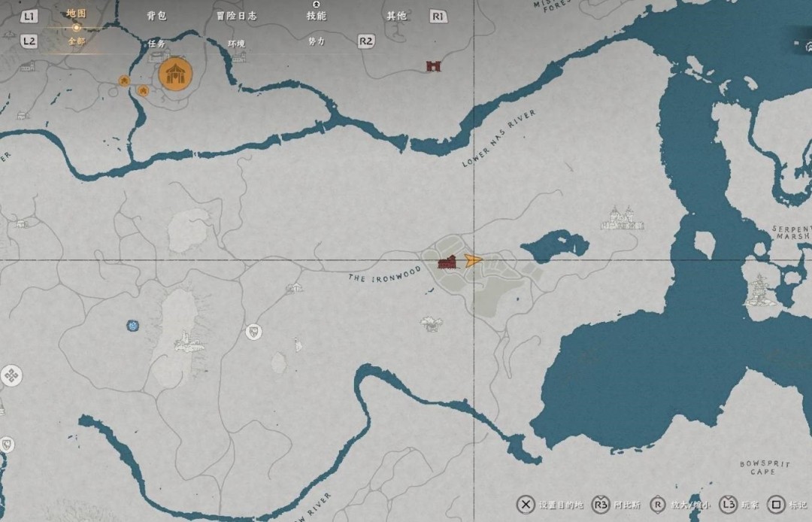The image size is (812, 522).
Task: Click the BOWSPRIT CAPE label
Action: click(x=765, y=468)
